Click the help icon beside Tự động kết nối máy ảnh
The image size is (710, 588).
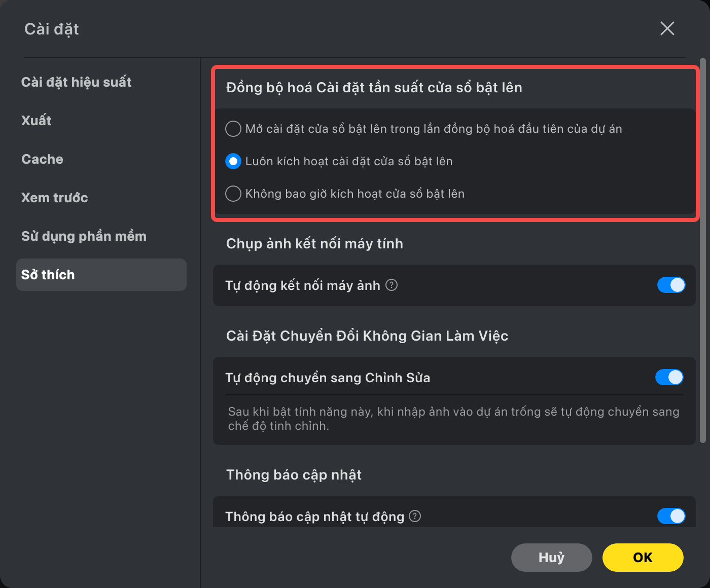392,285
